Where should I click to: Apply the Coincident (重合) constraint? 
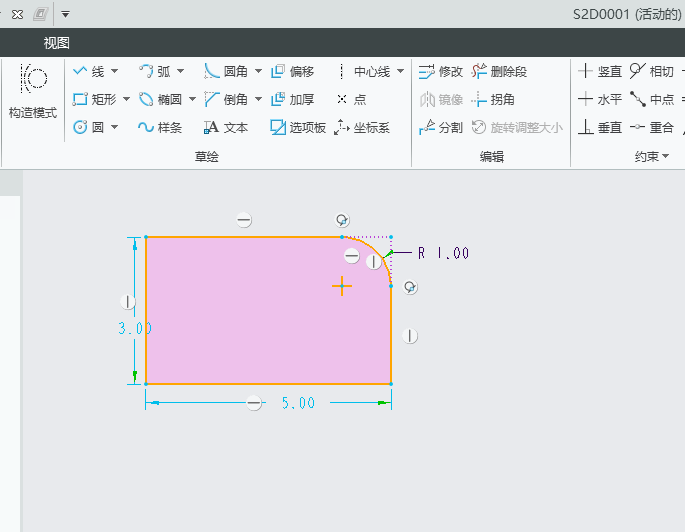point(652,128)
